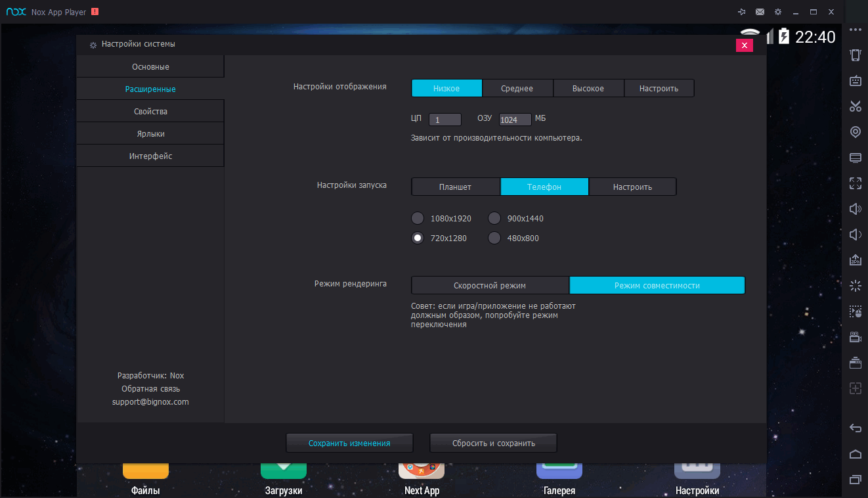Select Среднее display performance setting
This screenshot has height=498, width=868.
(x=517, y=88)
